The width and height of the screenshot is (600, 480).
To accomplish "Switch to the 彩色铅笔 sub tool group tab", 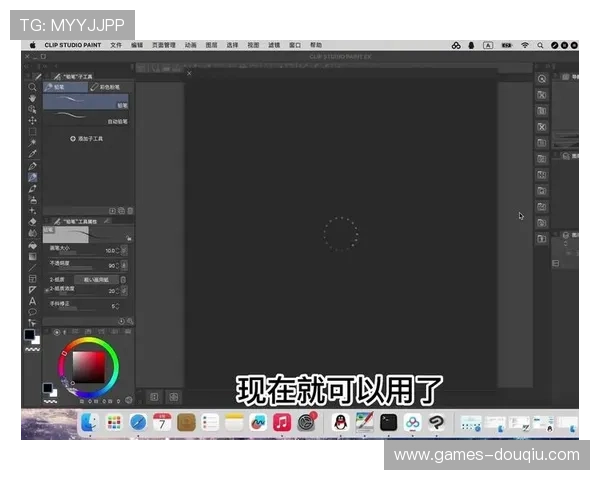I will 110,87.
